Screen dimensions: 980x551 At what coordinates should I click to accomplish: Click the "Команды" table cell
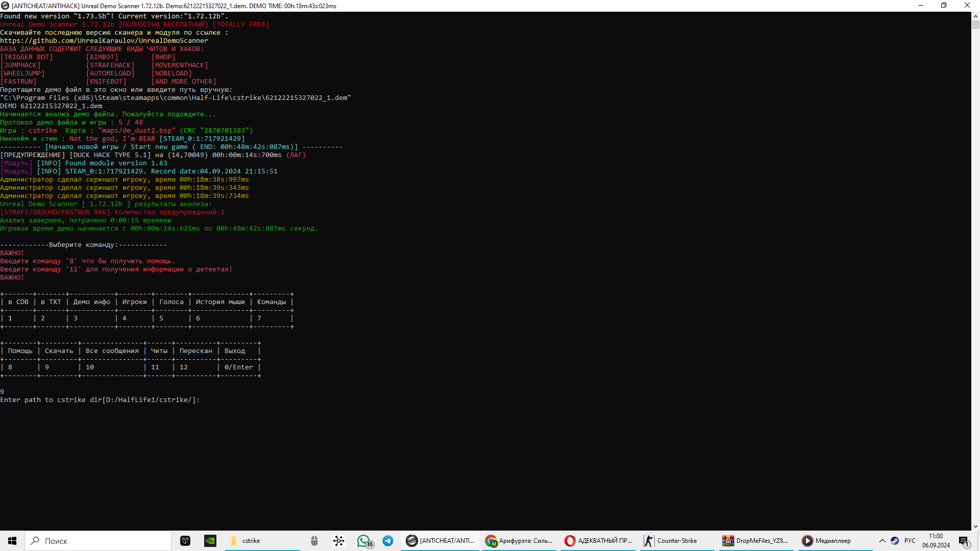(x=272, y=302)
